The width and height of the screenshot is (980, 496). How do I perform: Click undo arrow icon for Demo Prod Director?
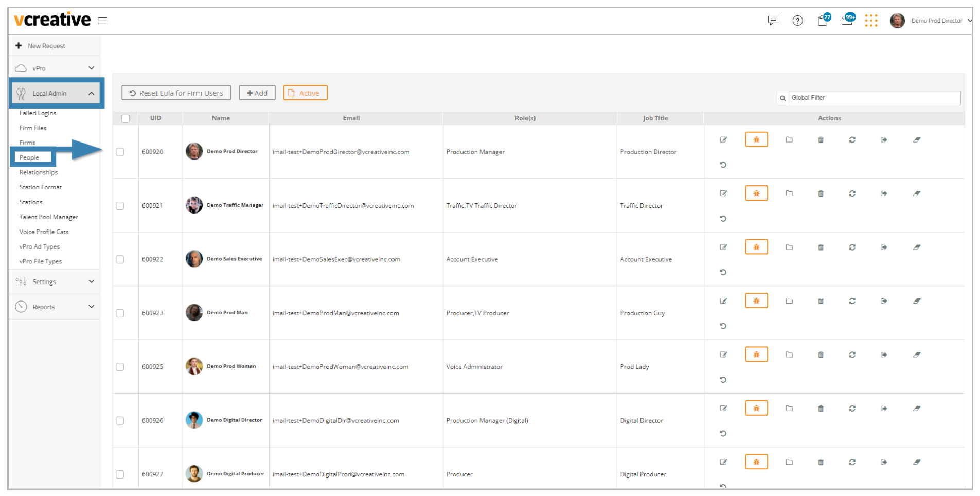[x=723, y=165]
